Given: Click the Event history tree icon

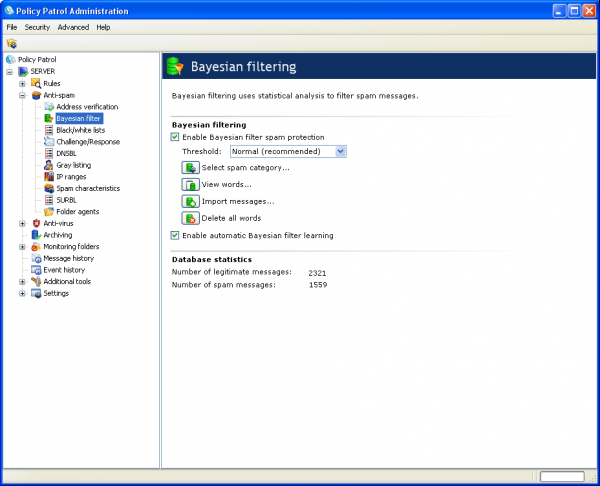Looking at the screenshot, I should coord(36,270).
